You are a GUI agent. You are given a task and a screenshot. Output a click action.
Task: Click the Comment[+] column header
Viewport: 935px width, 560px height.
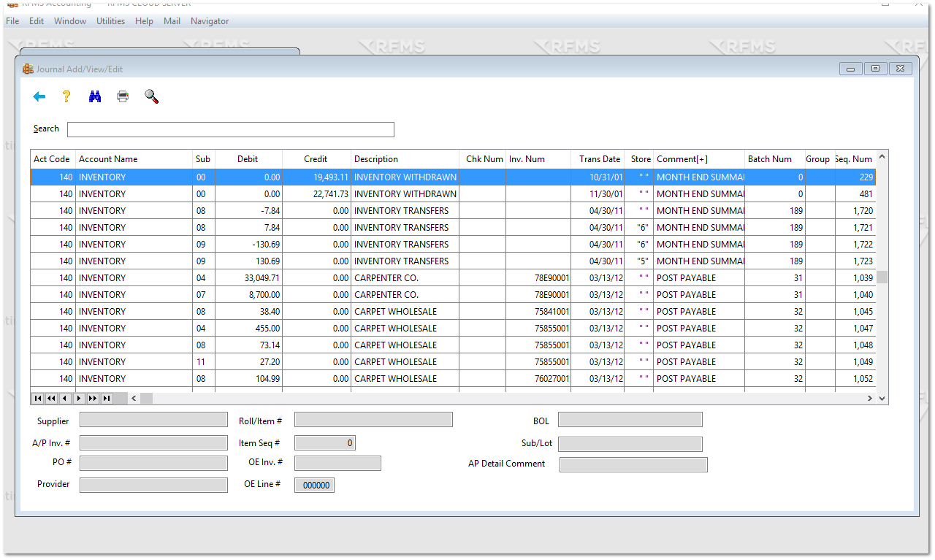(x=699, y=159)
